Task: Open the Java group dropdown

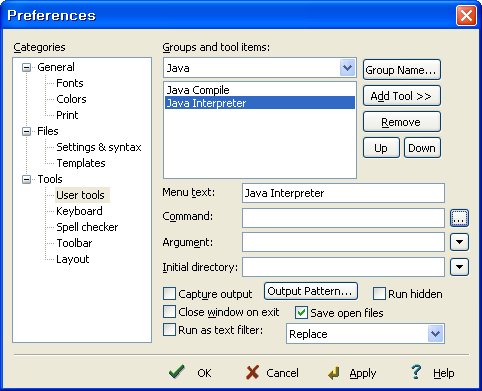Action: tap(347, 68)
